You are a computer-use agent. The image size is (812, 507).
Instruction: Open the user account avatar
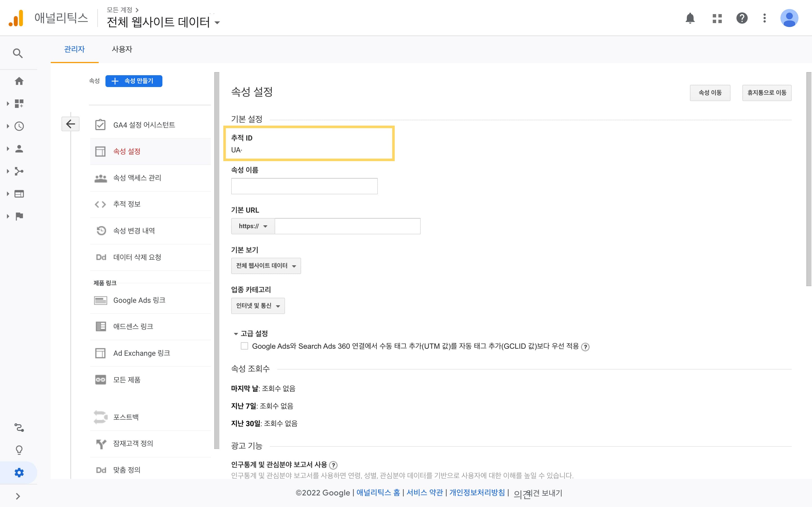coord(789,18)
